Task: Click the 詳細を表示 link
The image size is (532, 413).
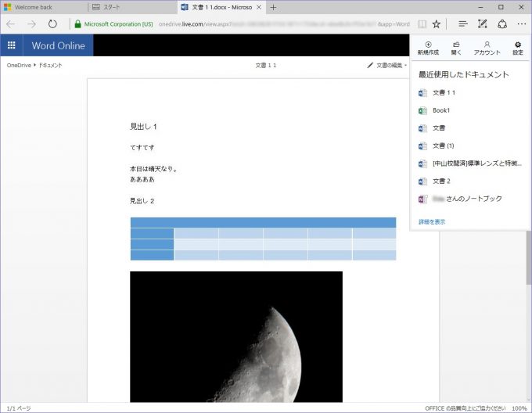Action: (x=432, y=222)
